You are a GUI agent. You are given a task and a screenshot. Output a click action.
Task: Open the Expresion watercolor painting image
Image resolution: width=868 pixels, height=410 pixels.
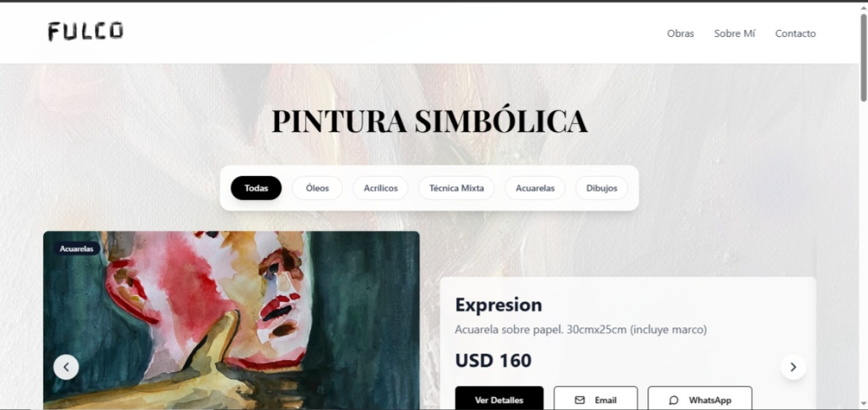click(231, 321)
